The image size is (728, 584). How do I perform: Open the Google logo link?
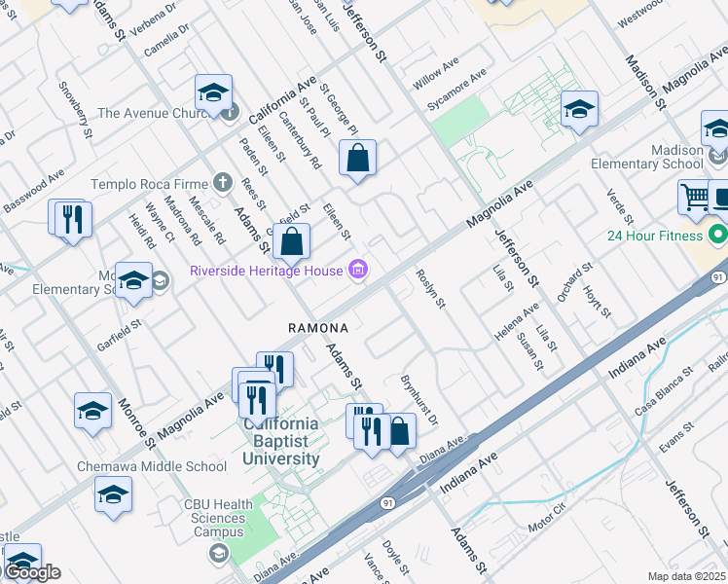tap(32, 573)
